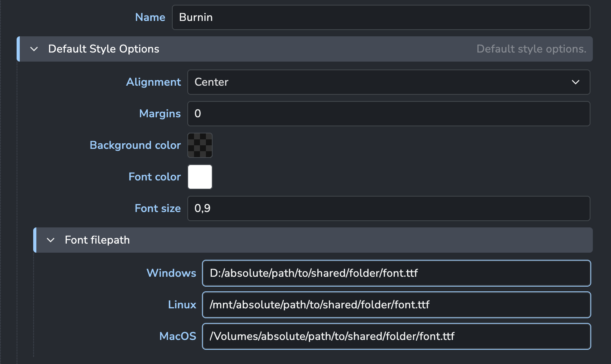The image size is (611, 364).
Task: Open the Alignment dropdown arrow
Action: 575,82
